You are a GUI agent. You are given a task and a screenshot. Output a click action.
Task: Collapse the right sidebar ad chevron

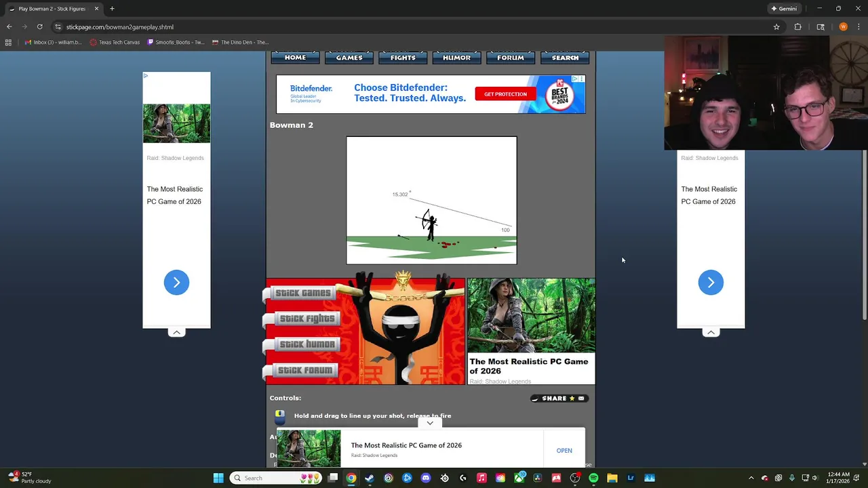click(711, 332)
